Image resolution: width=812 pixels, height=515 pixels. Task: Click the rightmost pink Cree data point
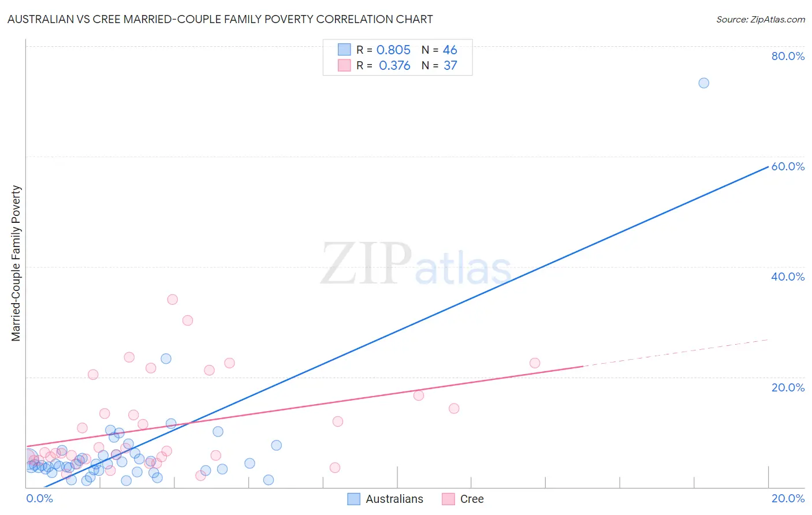[535, 363]
